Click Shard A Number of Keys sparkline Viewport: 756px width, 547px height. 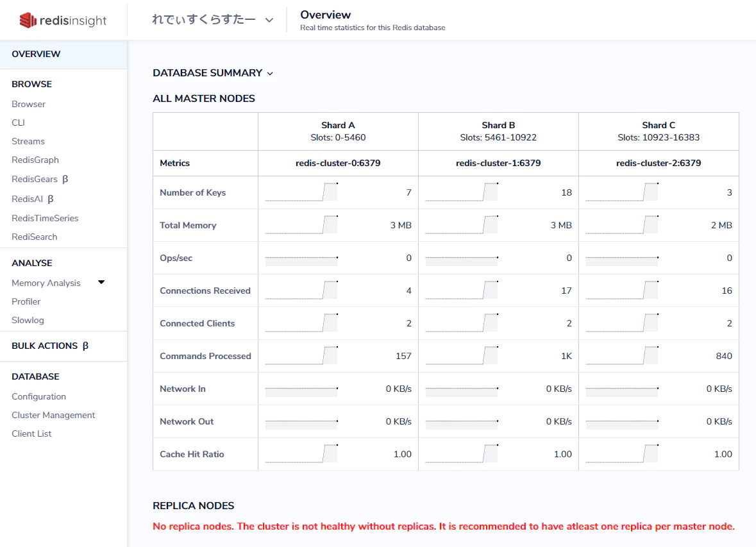point(301,192)
